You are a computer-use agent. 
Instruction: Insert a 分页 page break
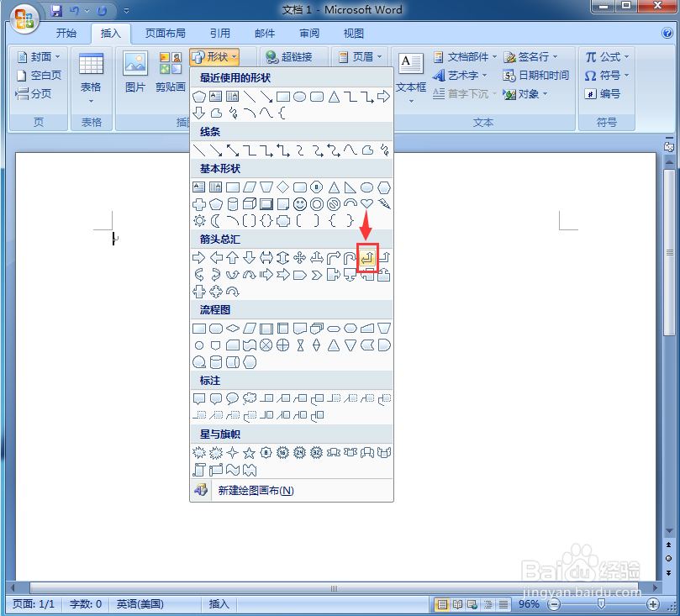click(34, 93)
